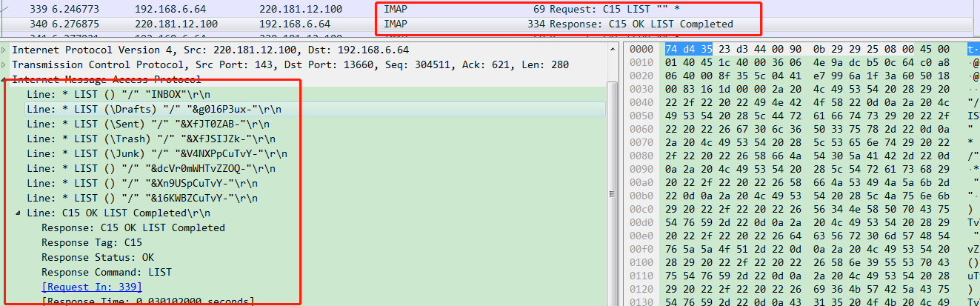980x306 pixels.
Task: Select the 'Response Status: OK' field
Action: click(304, 257)
